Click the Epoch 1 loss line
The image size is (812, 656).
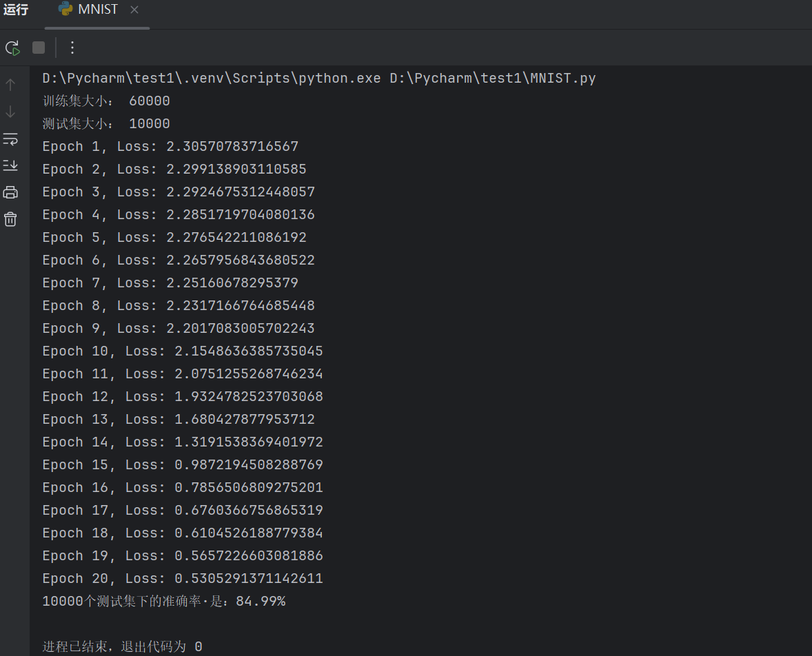(x=170, y=147)
